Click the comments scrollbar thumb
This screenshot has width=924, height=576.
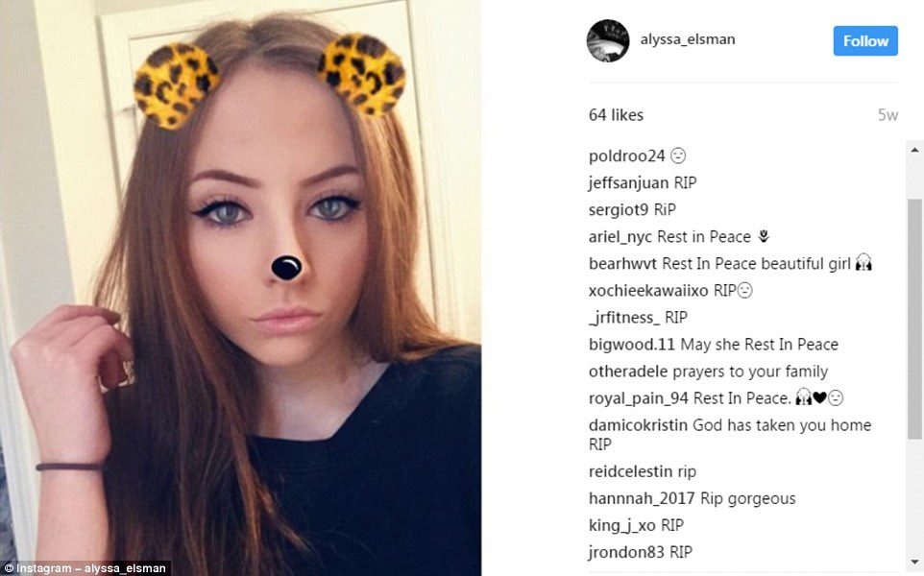[x=914, y=319]
